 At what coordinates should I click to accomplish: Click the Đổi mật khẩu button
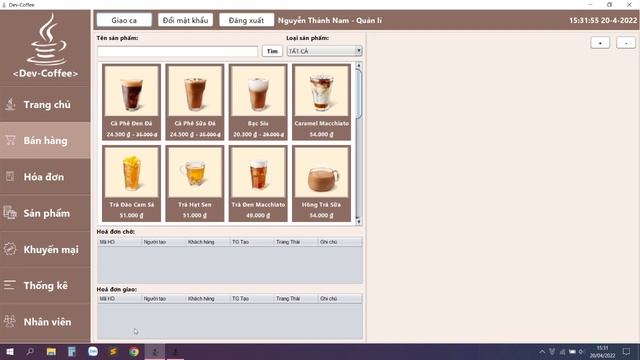pos(185,20)
